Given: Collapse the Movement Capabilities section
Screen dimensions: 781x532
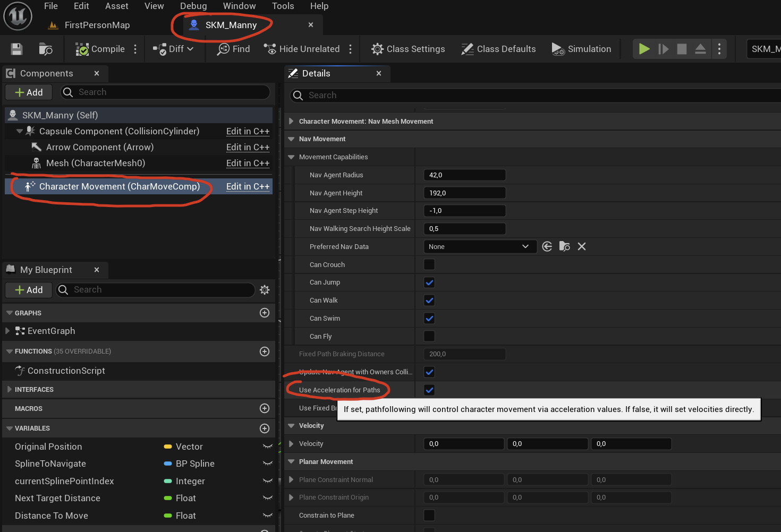Looking at the screenshot, I should tap(291, 157).
